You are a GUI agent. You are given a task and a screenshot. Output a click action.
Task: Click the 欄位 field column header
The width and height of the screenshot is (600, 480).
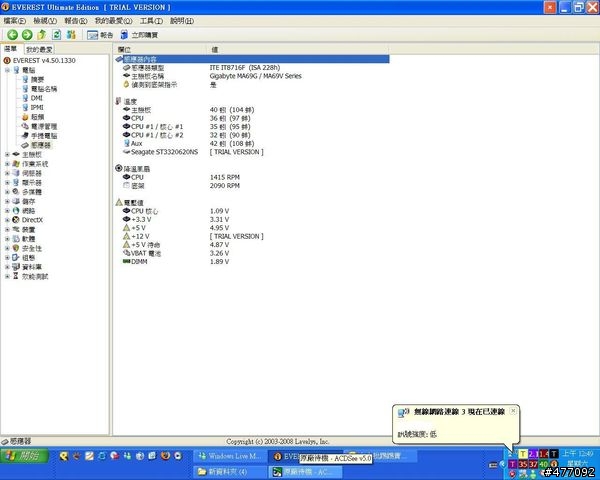point(160,49)
